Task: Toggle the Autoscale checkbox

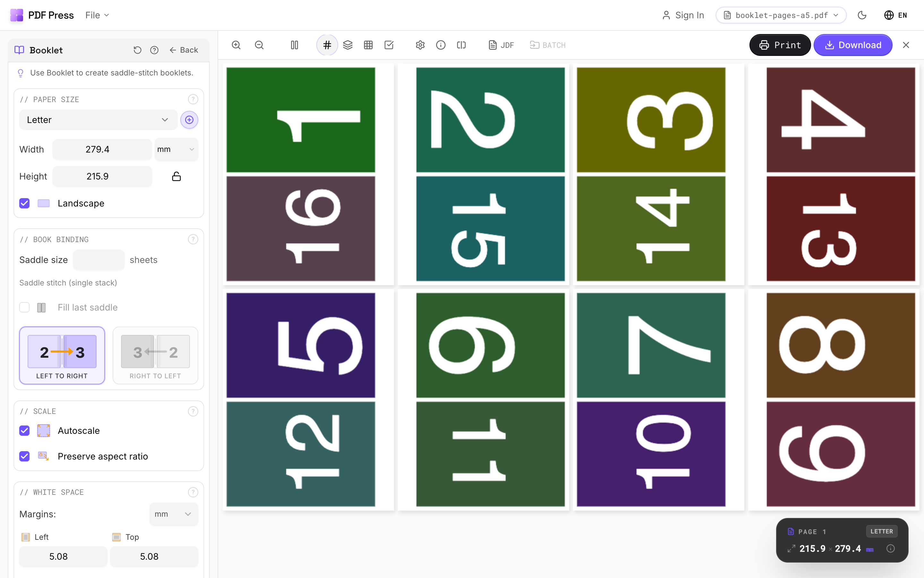Action: [24, 431]
